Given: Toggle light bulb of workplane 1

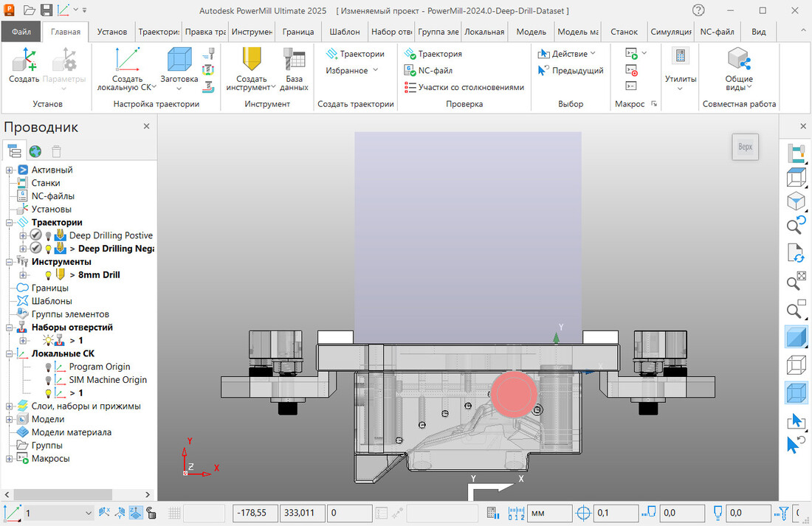Looking at the screenshot, I should [x=48, y=393].
